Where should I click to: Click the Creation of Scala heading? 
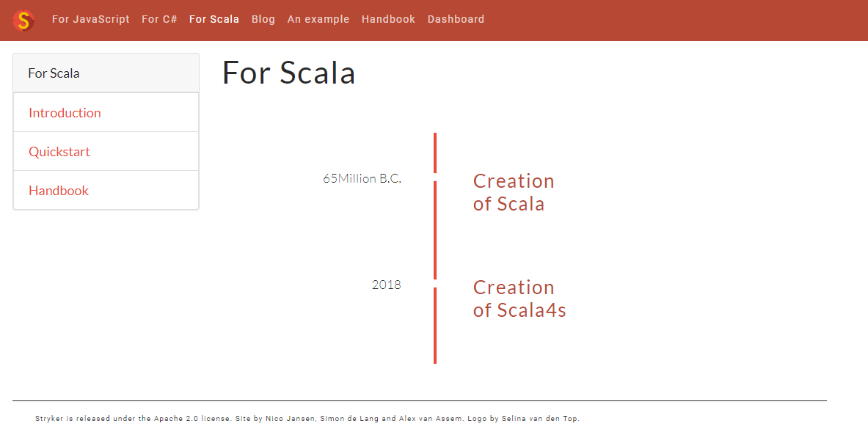pyautogui.click(x=513, y=192)
